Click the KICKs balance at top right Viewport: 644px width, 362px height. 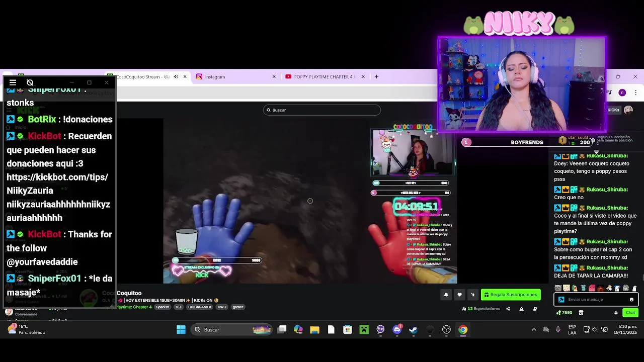click(613, 110)
